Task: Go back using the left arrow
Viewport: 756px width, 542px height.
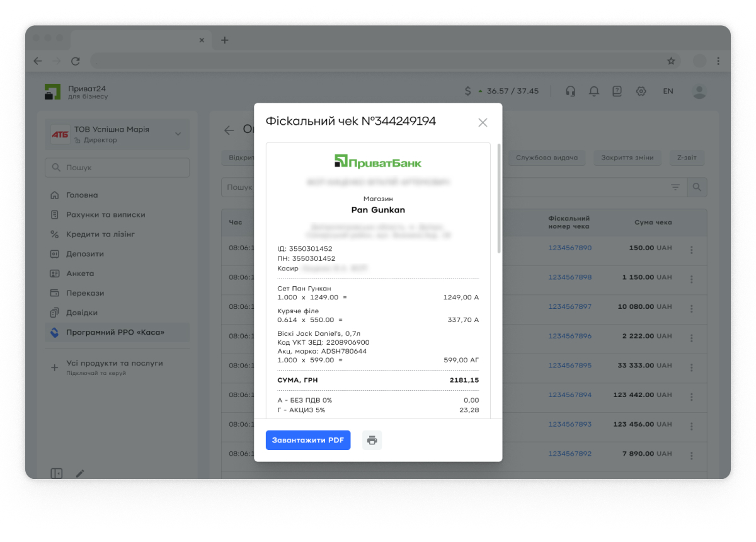Action: (x=229, y=130)
